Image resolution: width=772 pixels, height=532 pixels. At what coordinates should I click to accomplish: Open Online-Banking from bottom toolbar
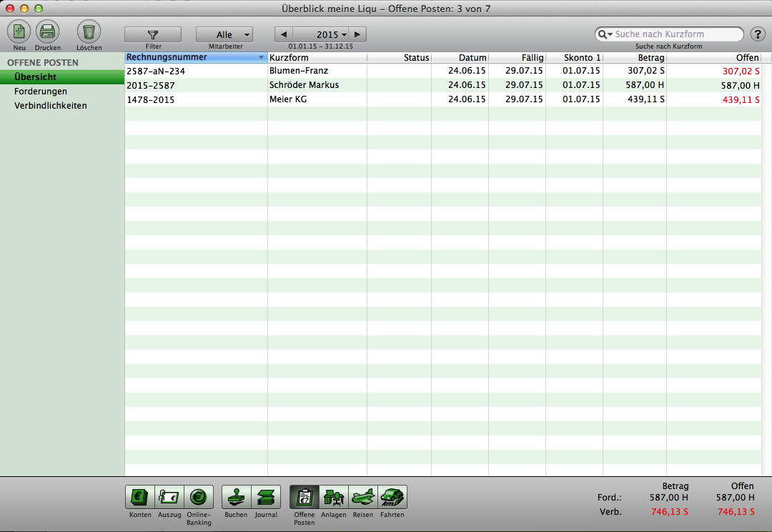click(198, 497)
